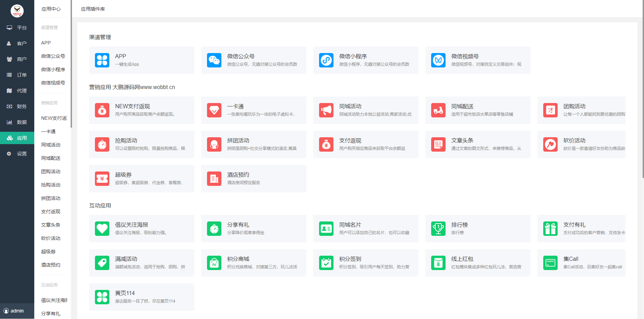Open 拼团活动 from the left menu
The height and width of the screenshot is (319, 644).
coord(50,198)
